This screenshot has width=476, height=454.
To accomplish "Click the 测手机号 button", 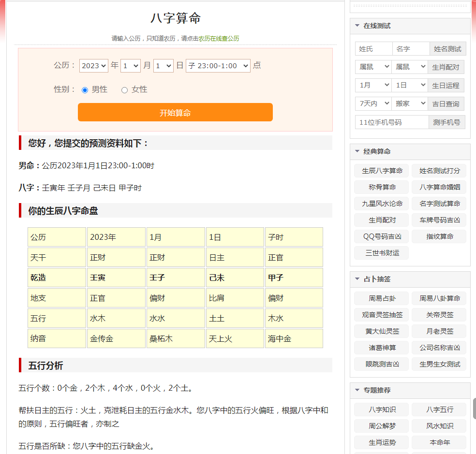I will (x=446, y=122).
